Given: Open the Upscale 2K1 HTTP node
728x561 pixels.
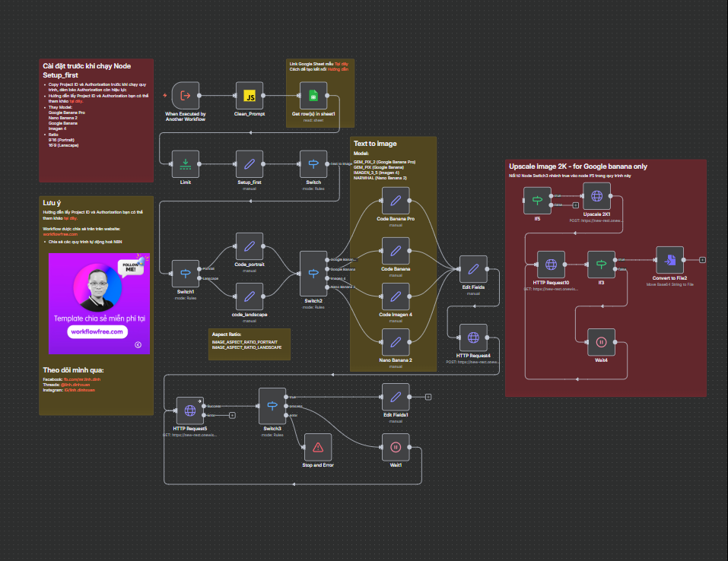Looking at the screenshot, I should point(597,196).
